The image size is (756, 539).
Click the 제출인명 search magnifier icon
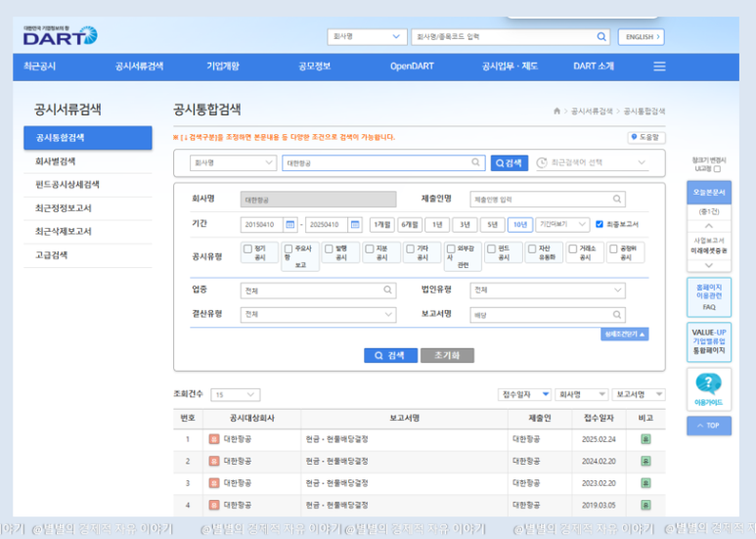pyautogui.click(x=617, y=200)
